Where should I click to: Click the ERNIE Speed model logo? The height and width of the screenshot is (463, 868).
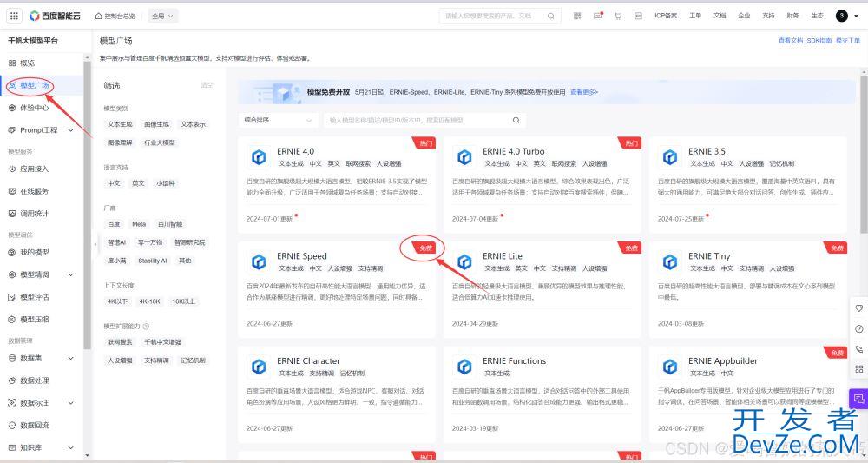pyautogui.click(x=259, y=262)
